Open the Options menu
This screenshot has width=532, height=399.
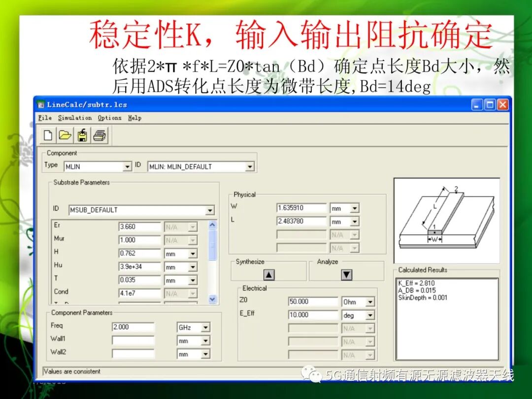[x=109, y=118]
